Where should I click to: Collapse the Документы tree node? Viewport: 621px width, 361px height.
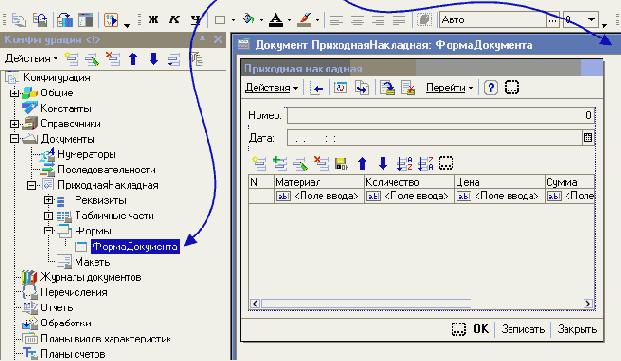14,139
